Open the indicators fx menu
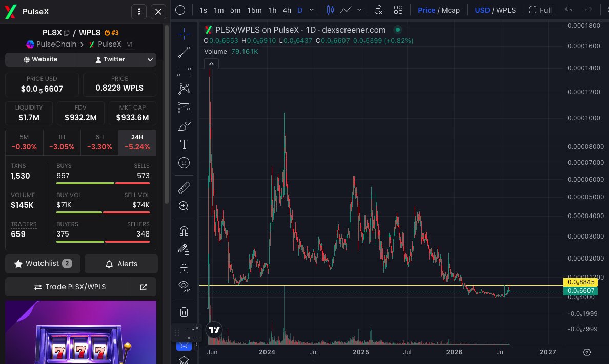This screenshot has height=364, width=609. (x=379, y=10)
